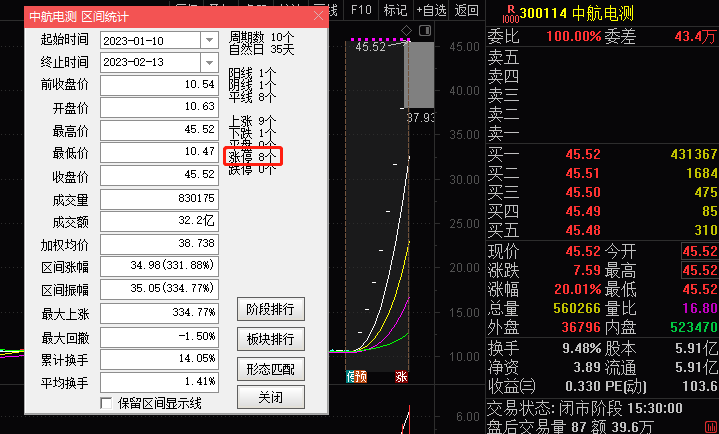Click the 涨幅 value 20.01%
This screenshot has width=719, height=434.
[x=577, y=289]
